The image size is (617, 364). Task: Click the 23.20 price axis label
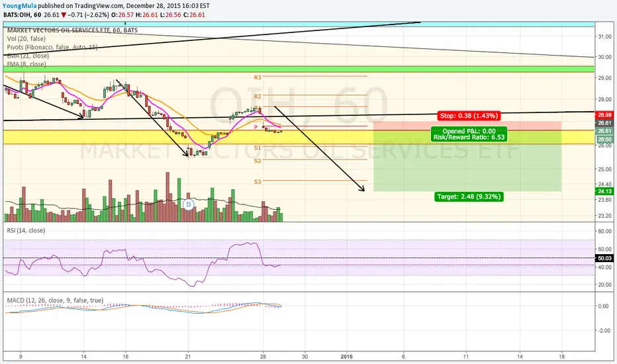pos(605,216)
